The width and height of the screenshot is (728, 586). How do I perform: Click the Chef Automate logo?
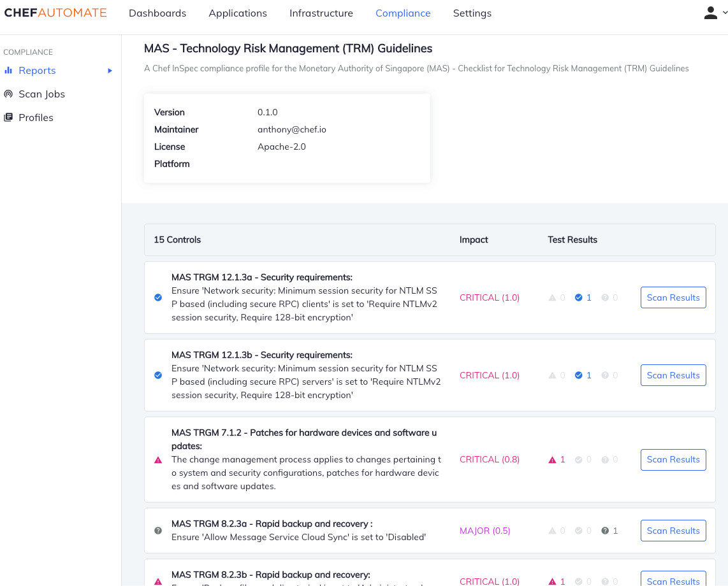(x=55, y=13)
